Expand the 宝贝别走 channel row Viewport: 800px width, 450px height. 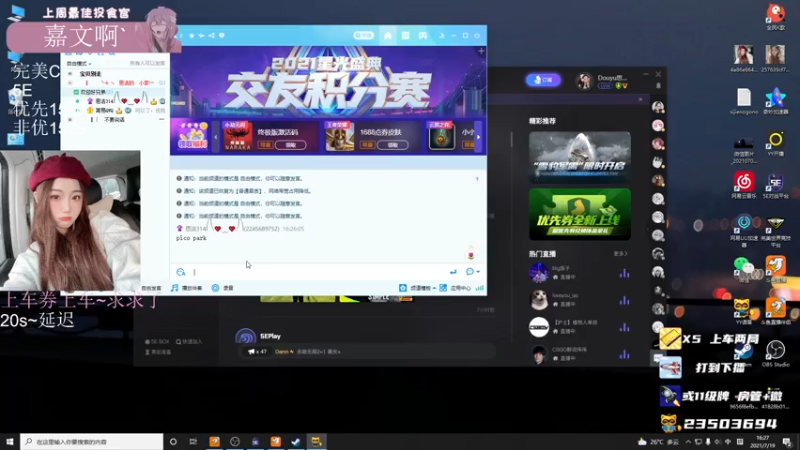(x=70, y=74)
